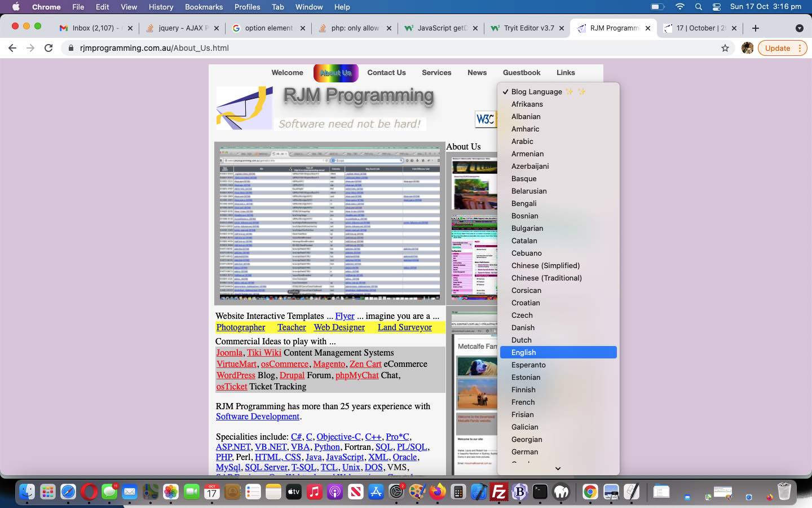
Task: Open Messages from the Dock
Action: (109, 492)
